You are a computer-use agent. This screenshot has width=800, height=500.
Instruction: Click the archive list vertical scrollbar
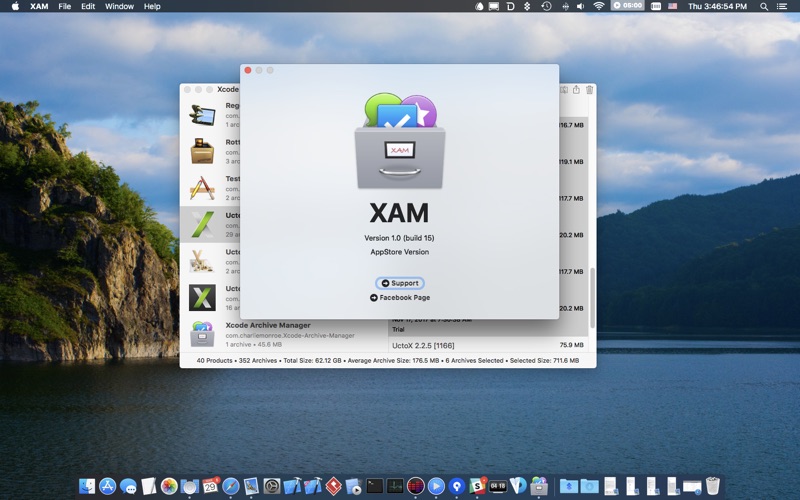(x=592, y=298)
